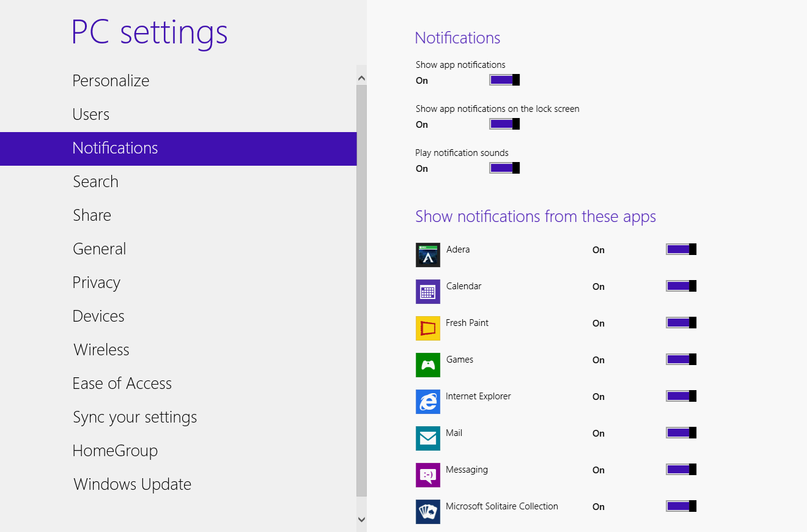Click the Mail envelope icon
This screenshot has width=807, height=532.
(428, 438)
